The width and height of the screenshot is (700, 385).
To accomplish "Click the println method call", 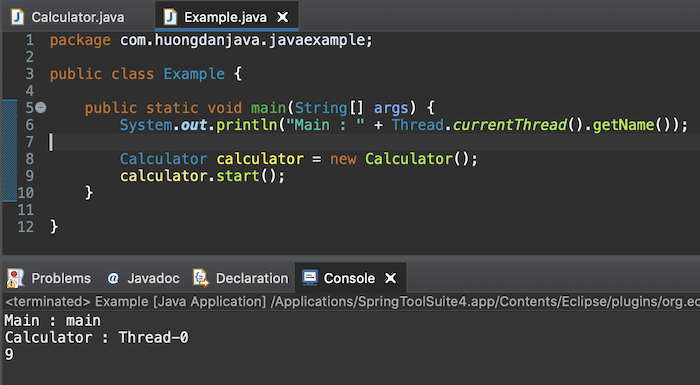I will point(246,125).
